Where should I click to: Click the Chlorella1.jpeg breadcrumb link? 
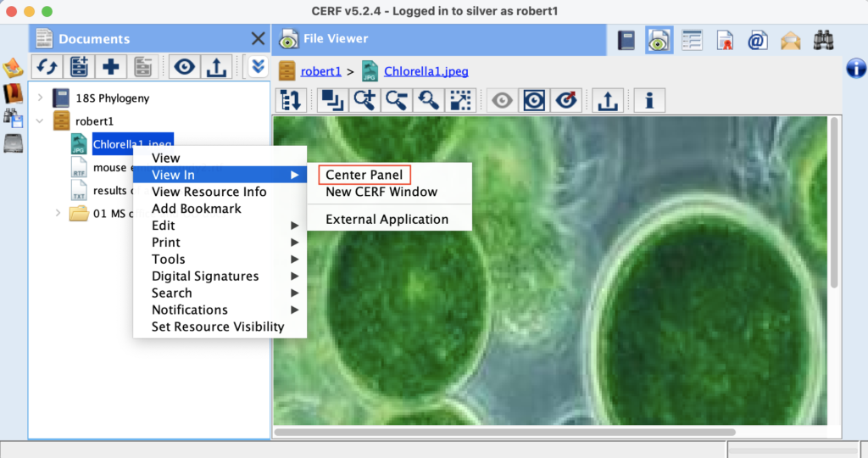426,71
